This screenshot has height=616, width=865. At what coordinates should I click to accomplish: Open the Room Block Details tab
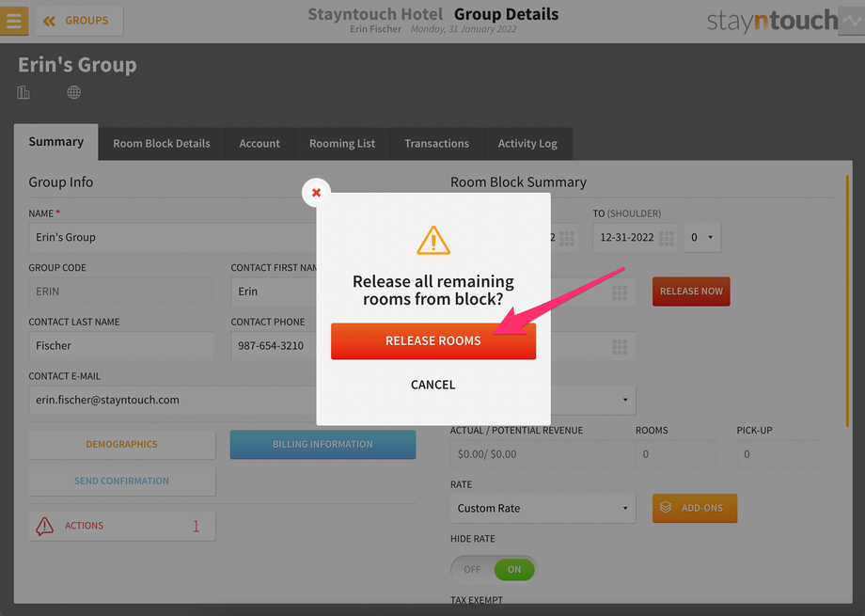pyautogui.click(x=162, y=144)
